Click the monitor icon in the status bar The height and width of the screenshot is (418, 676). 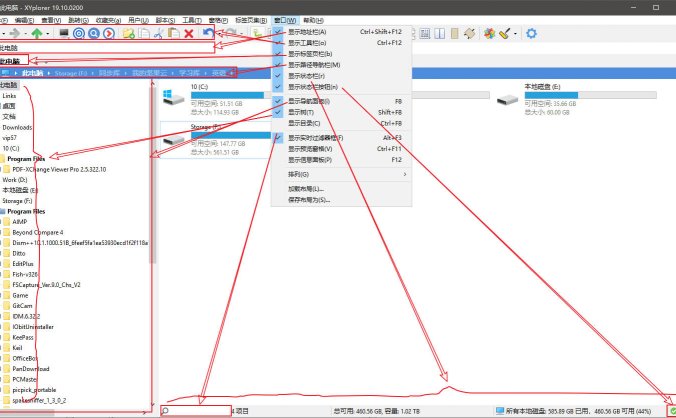point(500,411)
